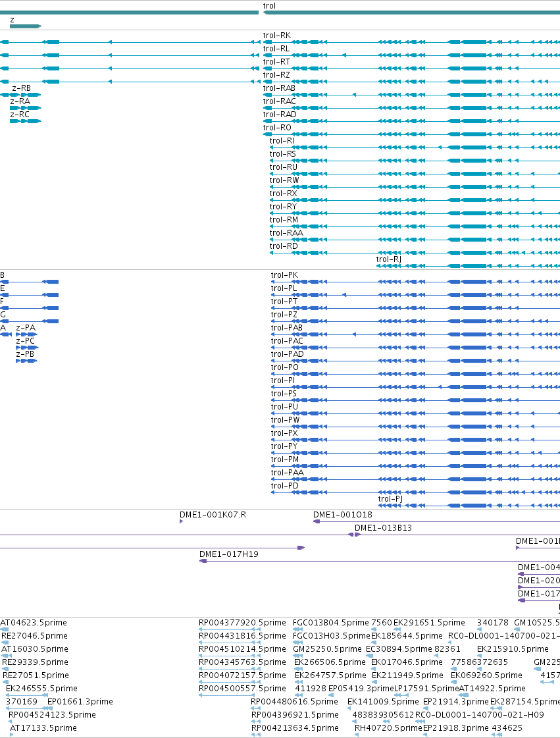Open EST FGC013B04.5prime
Image resolution: width=560 pixels, height=738 pixels.
[x=331, y=623]
